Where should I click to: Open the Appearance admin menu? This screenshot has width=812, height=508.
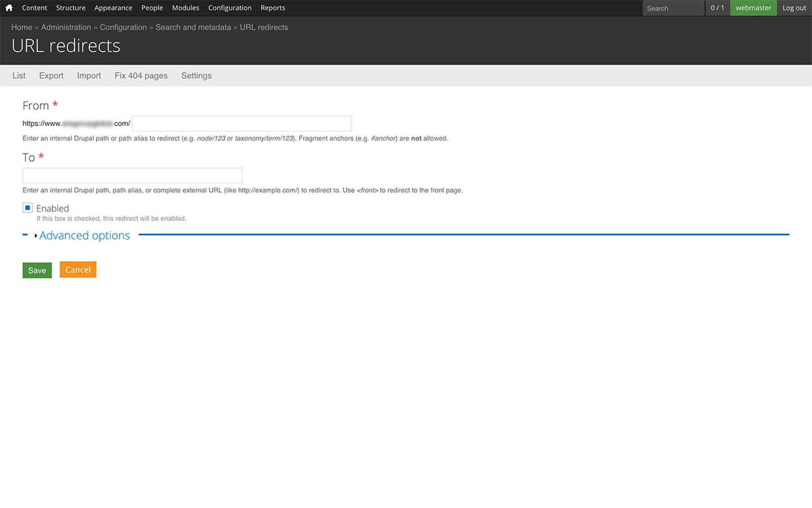113,8
